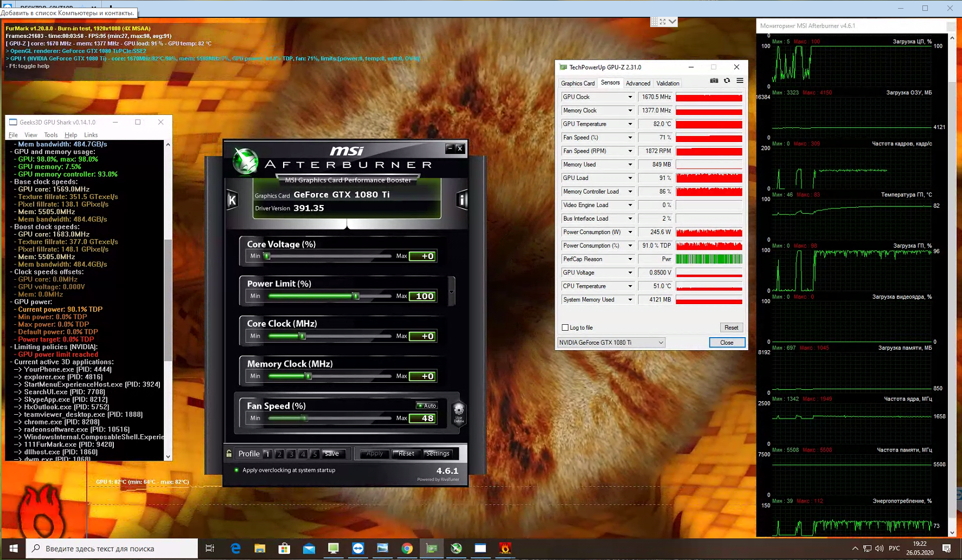Switch to MSI Afterburner taskbar icon
Viewport: 962px width, 560px height.
click(x=456, y=549)
